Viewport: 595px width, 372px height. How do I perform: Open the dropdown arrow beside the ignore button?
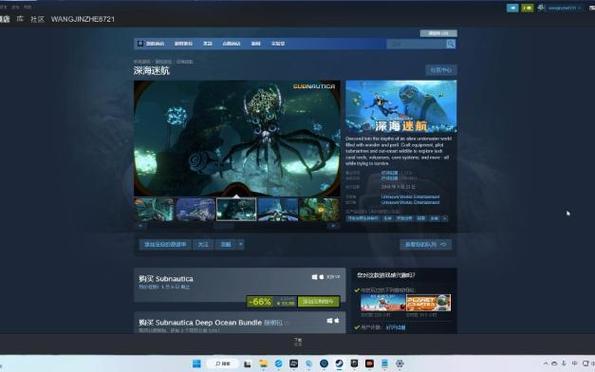coord(241,244)
